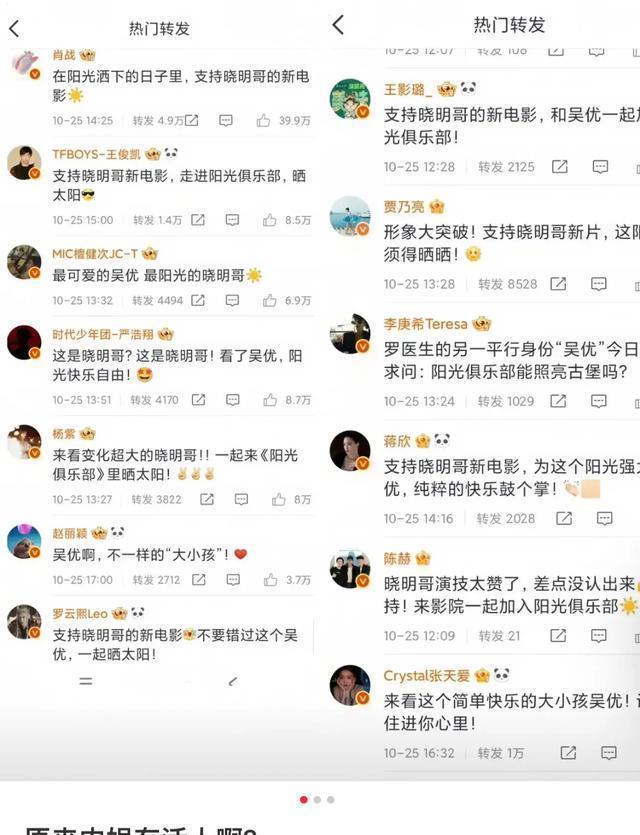Tap repost icon on 陈赫's post
This screenshot has height=835, width=640.
pyautogui.click(x=558, y=635)
